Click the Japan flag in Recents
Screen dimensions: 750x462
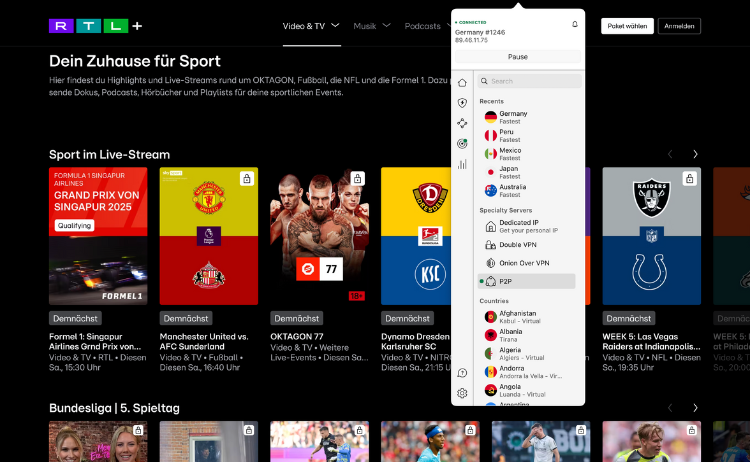click(x=490, y=172)
